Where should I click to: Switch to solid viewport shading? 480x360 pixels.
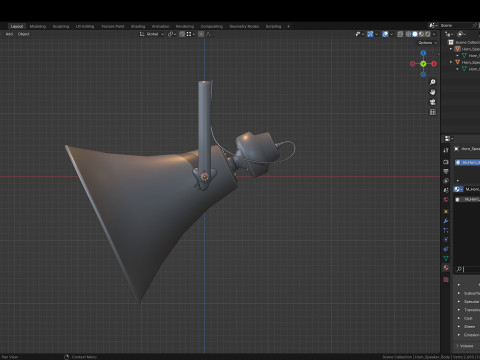pos(415,34)
